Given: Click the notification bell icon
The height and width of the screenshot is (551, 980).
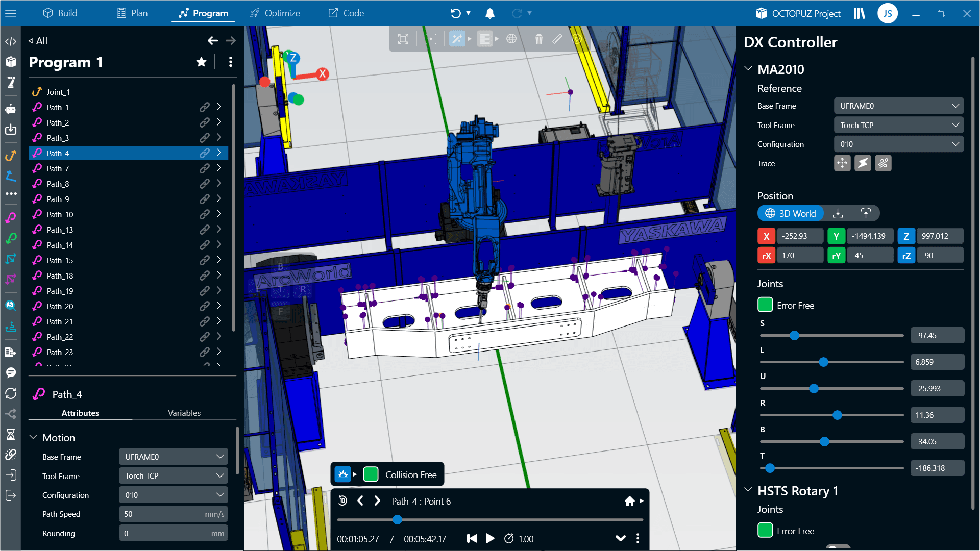Looking at the screenshot, I should click(489, 13).
